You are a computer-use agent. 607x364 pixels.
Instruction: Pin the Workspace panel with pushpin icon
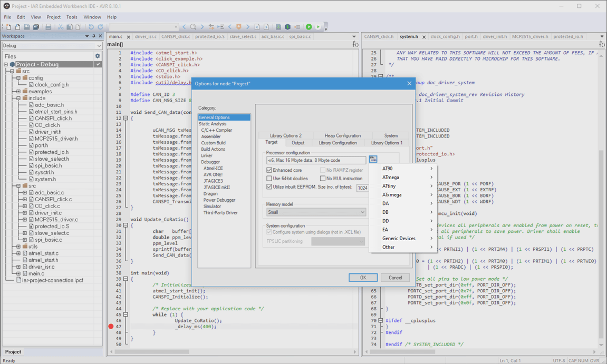(94, 36)
